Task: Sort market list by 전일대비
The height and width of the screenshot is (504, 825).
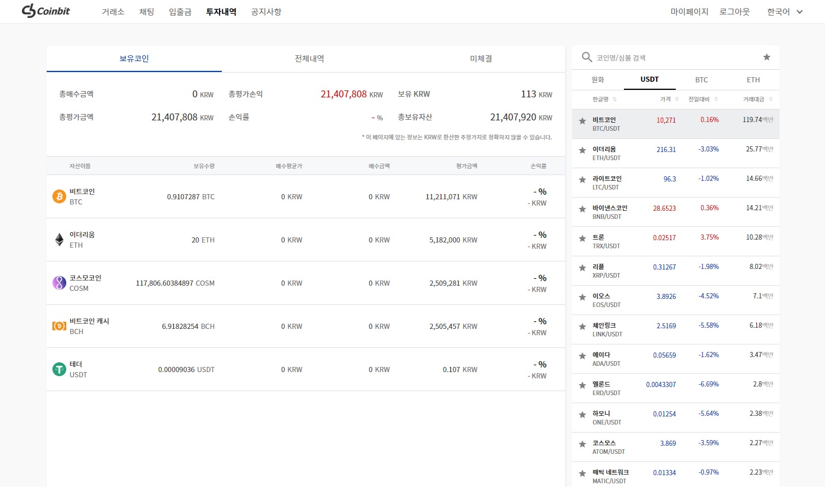Action: 703,99
